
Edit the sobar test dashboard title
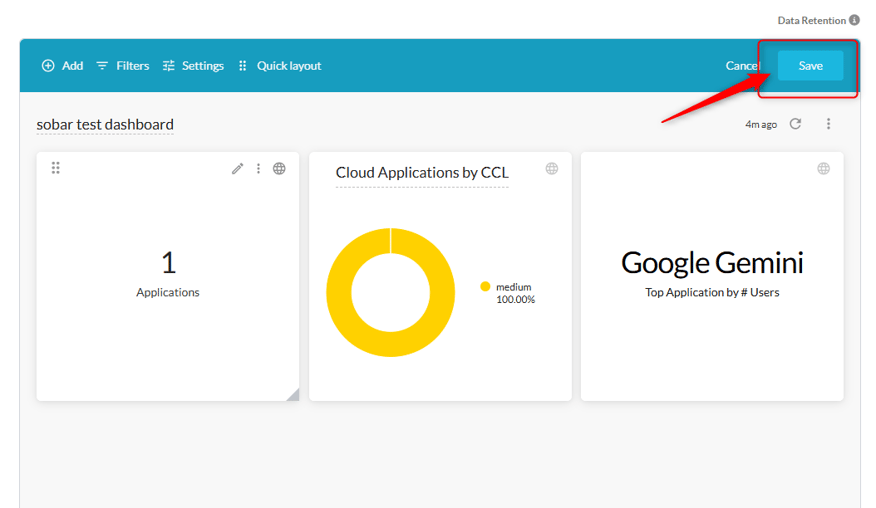tap(105, 124)
